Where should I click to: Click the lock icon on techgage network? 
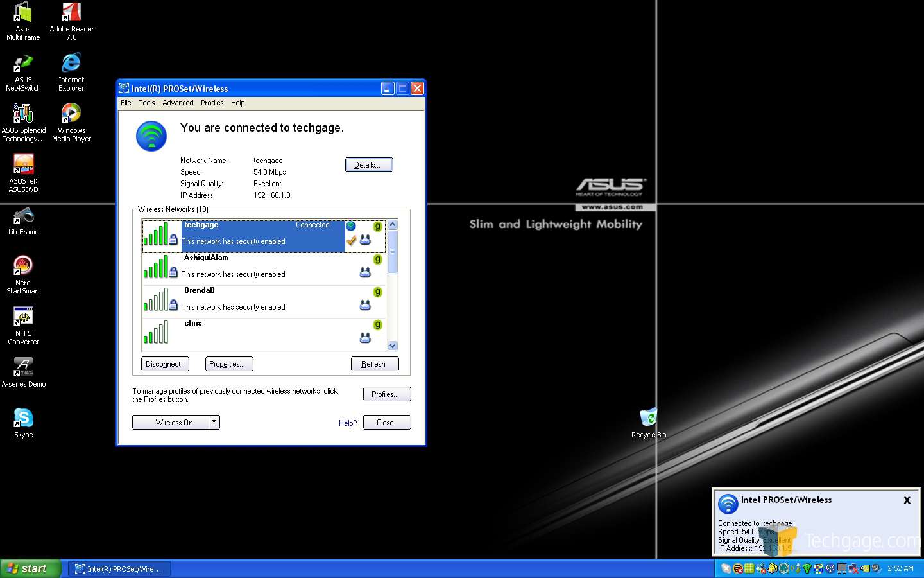tap(173, 240)
